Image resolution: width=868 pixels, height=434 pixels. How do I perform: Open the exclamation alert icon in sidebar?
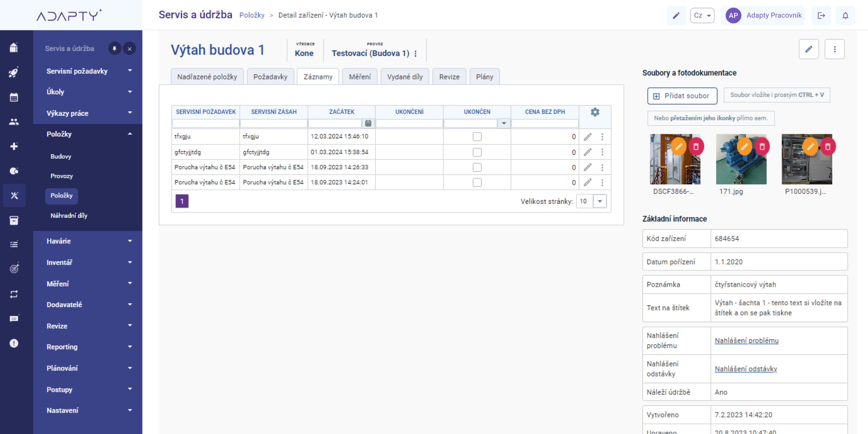(14, 343)
